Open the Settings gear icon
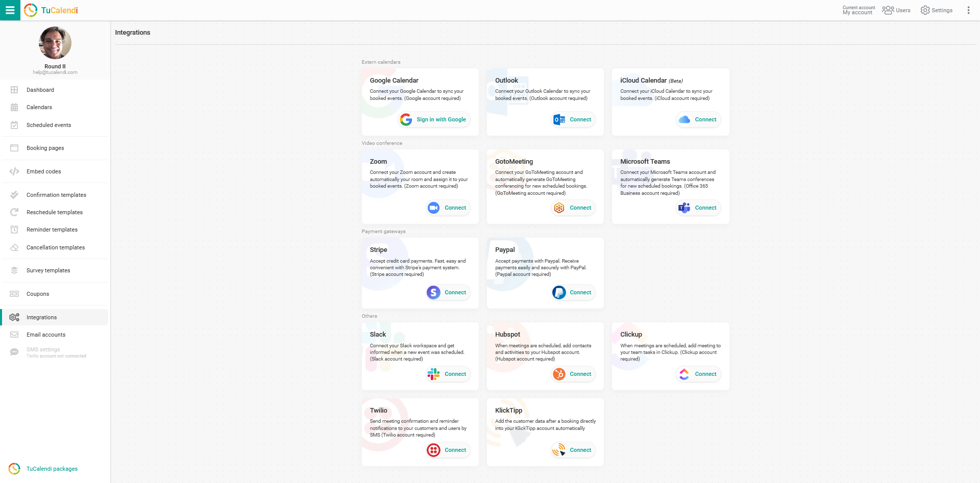 [925, 10]
